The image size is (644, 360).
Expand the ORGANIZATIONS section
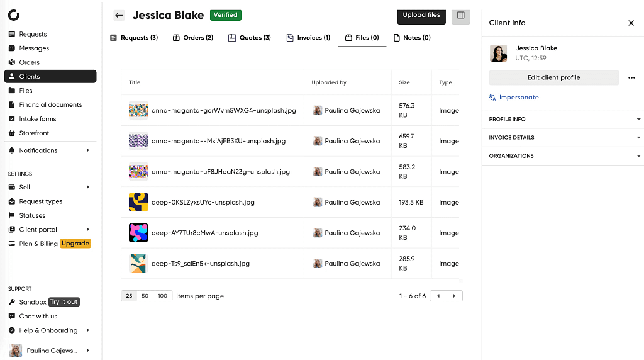point(563,156)
